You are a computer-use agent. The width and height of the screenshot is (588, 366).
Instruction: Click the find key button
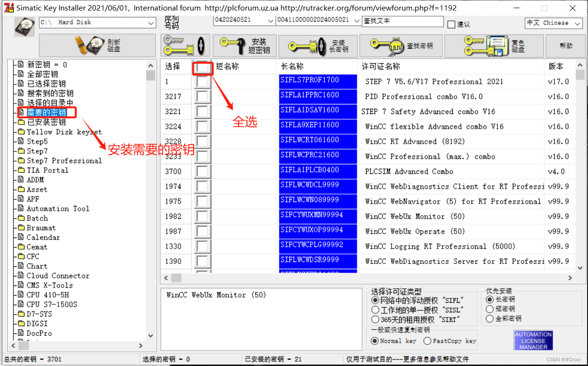(x=401, y=46)
